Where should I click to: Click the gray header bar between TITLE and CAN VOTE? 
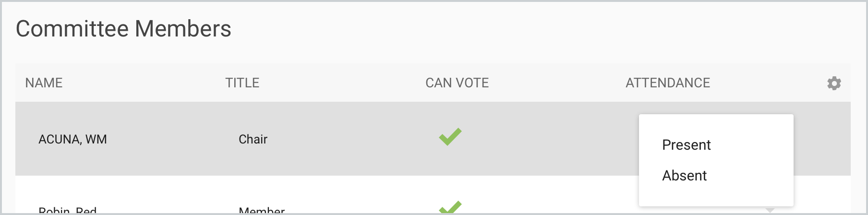point(341,83)
